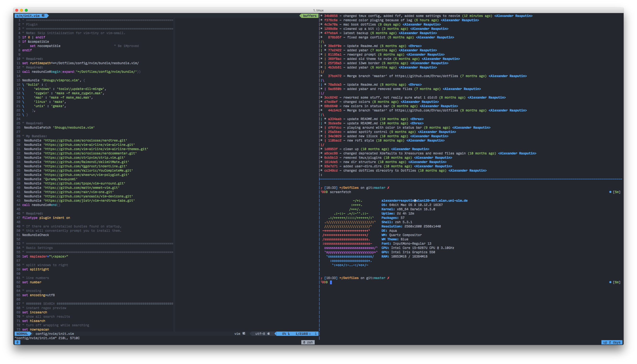The image size is (637, 364).
Task: Click commit hash 4c3e70a 'mac book dotfiles'
Action: pyautogui.click(x=331, y=25)
